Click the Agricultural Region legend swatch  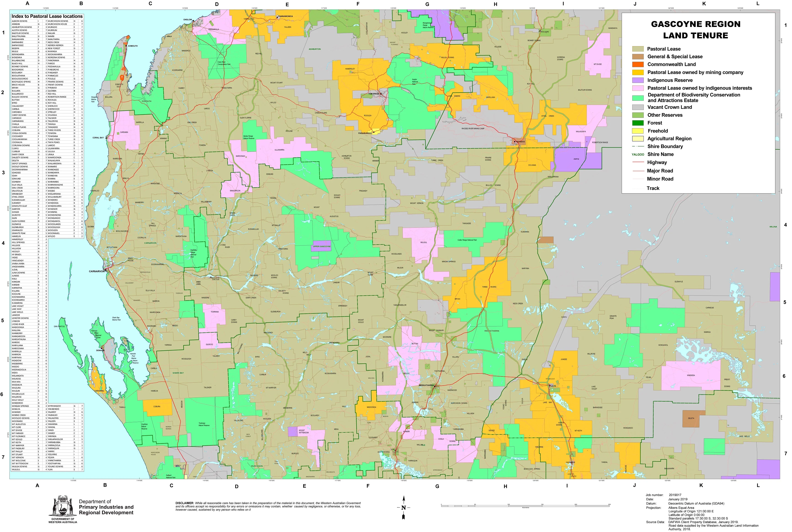tap(638, 138)
